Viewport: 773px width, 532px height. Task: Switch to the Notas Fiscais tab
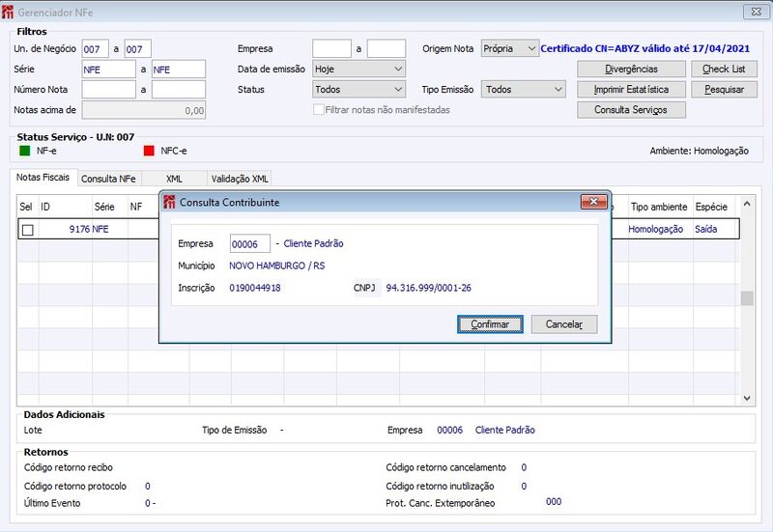tap(43, 178)
